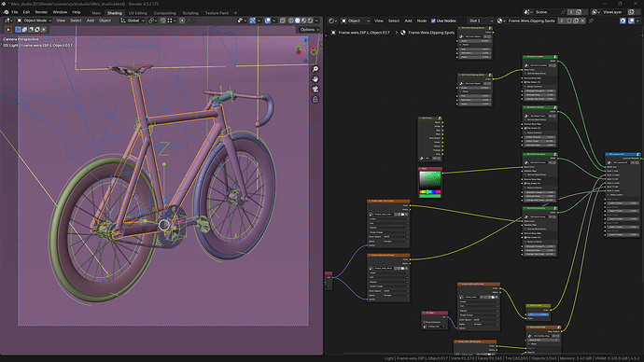Click the pan view hand icon
Screen dimensions: 644x362
click(x=315, y=79)
